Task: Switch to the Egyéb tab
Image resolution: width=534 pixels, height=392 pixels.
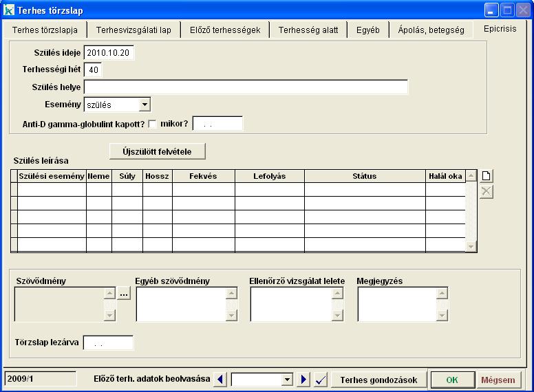Action: click(x=367, y=30)
